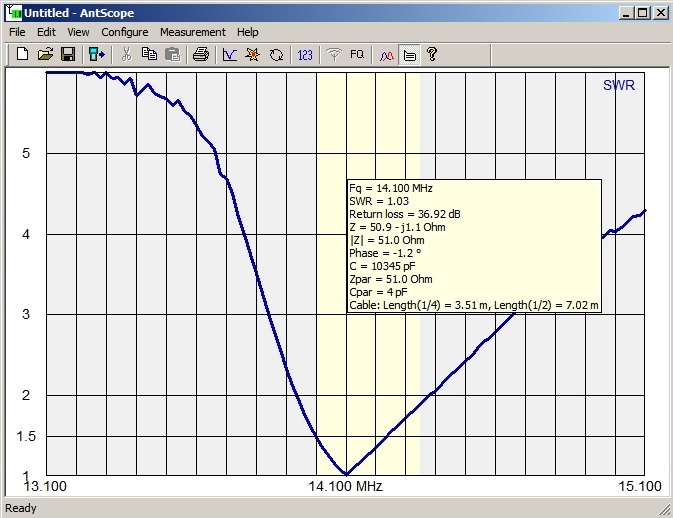673x518 pixels.
Task: Open a file with the folder icon
Action: [x=45, y=55]
